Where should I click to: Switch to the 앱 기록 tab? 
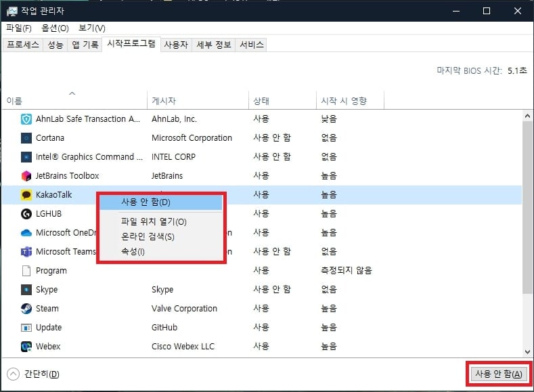[85, 45]
